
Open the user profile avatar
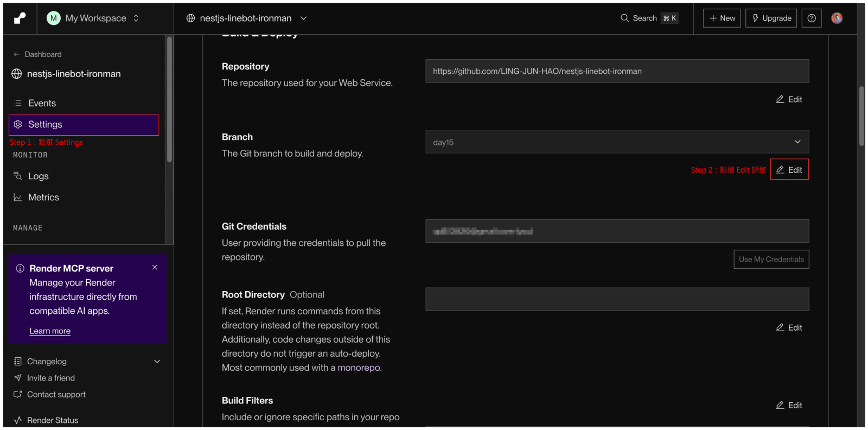pyautogui.click(x=837, y=18)
